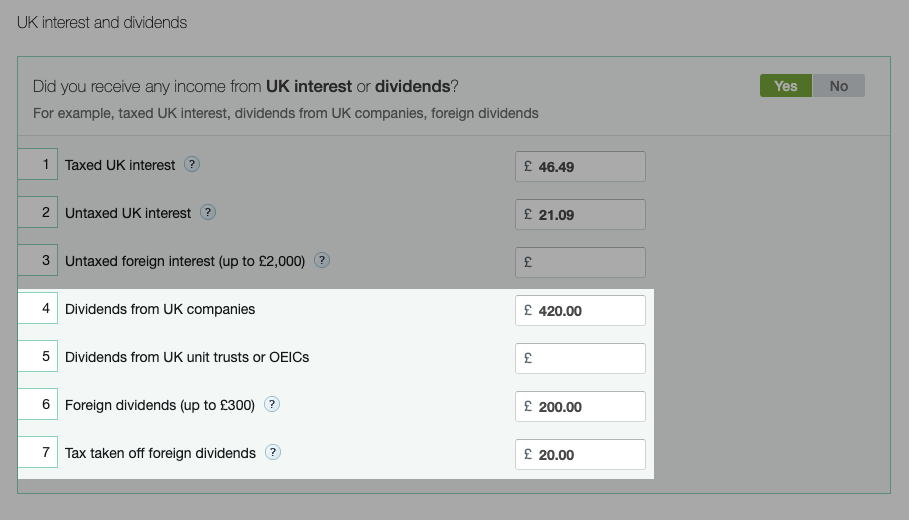Select row number 7 box
The image size is (909, 520).
coord(38,452)
